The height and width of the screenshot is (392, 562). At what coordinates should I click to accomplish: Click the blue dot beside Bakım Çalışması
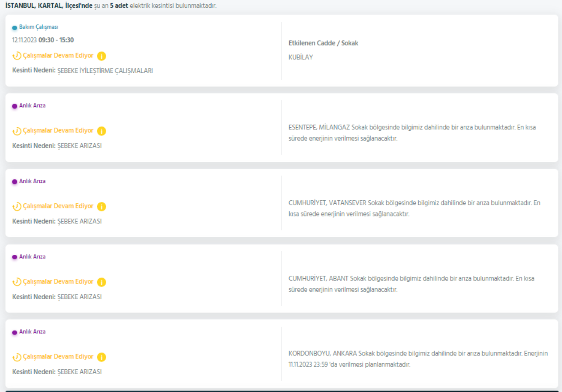click(15, 27)
